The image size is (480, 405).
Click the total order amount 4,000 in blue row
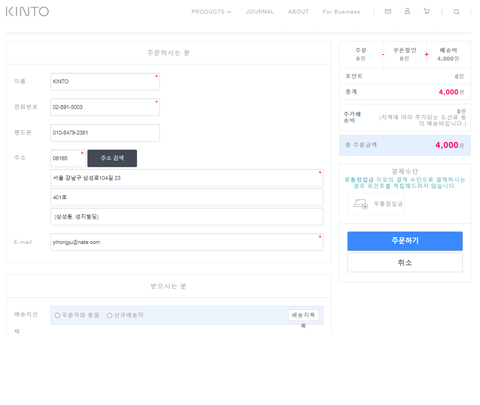pos(447,145)
